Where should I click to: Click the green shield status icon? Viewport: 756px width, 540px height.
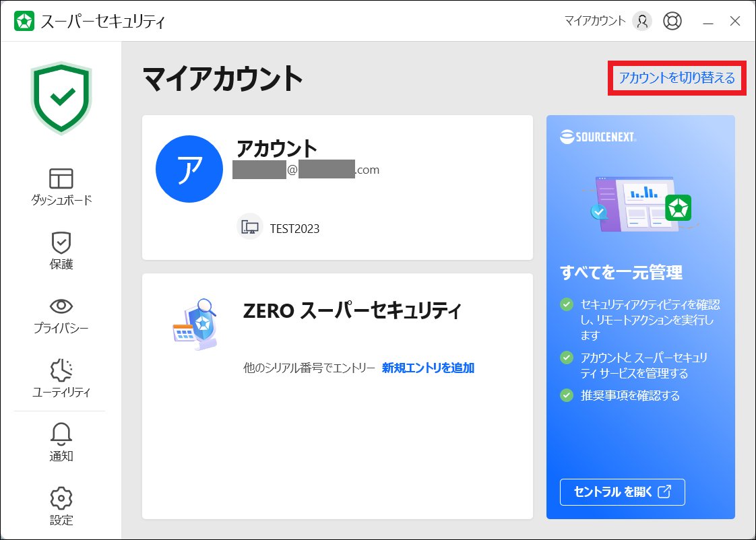pos(61,98)
